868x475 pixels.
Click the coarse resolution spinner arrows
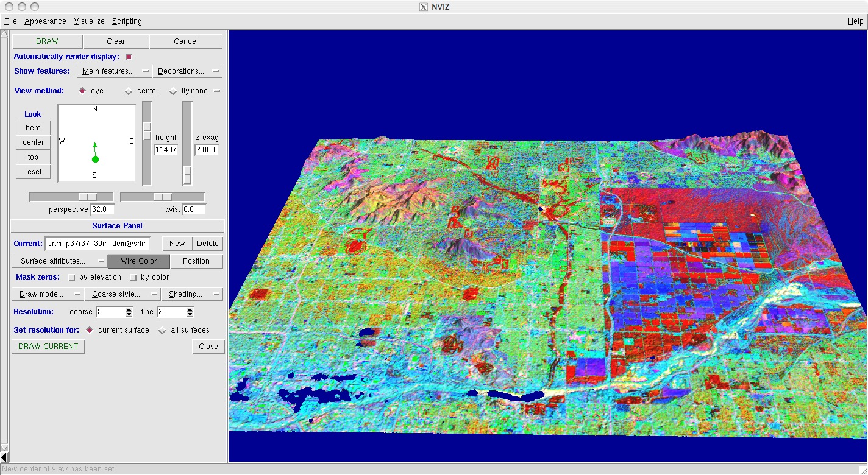[x=129, y=312]
